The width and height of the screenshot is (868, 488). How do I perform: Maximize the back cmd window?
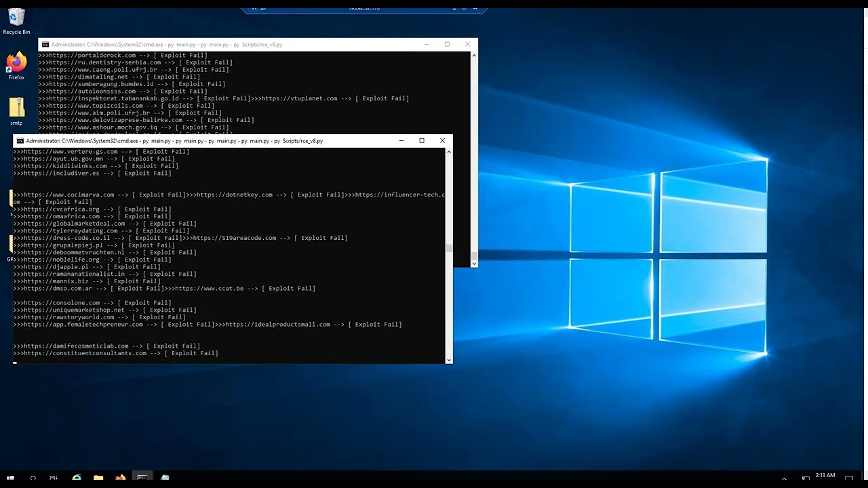(x=447, y=45)
